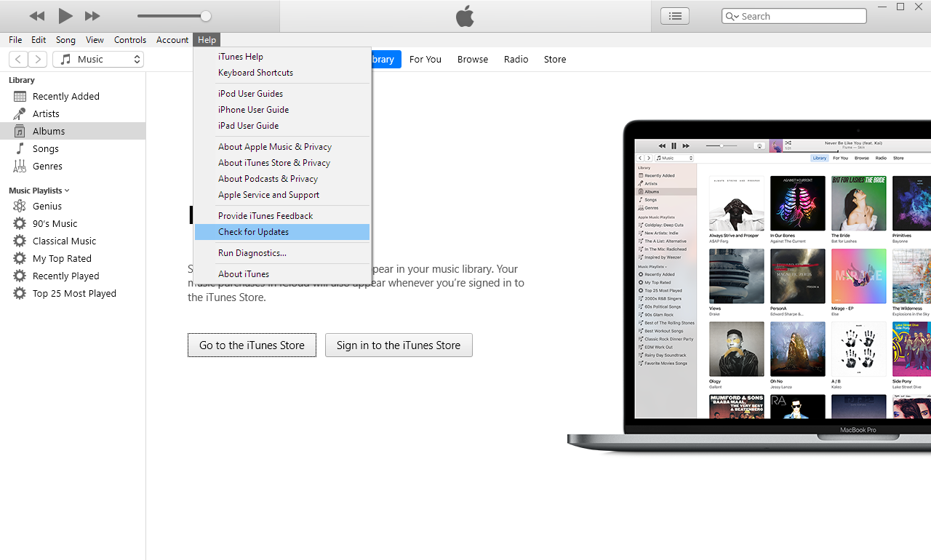Viewport: 931px width, 560px height.
Task: Choose Provide iTunes Feedback
Action: pos(282,216)
